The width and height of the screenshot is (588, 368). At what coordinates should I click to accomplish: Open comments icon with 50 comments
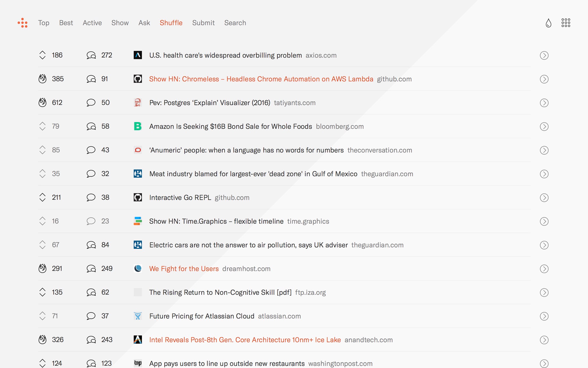(91, 103)
